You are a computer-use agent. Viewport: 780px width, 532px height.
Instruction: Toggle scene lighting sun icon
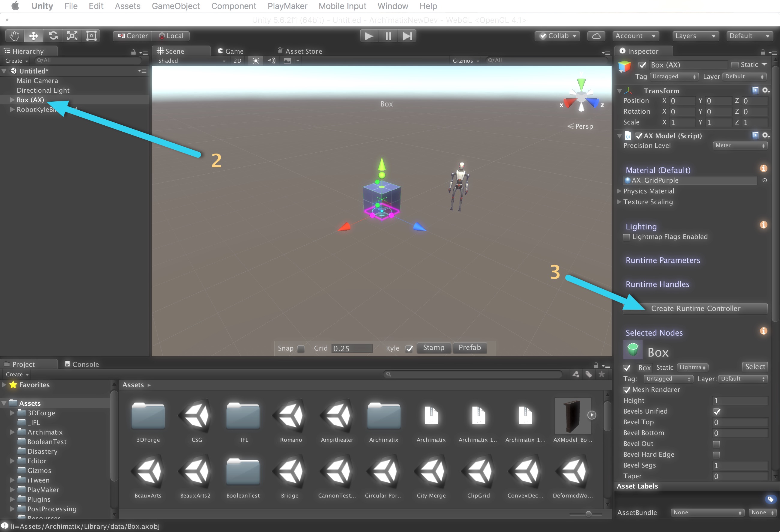[x=256, y=61]
